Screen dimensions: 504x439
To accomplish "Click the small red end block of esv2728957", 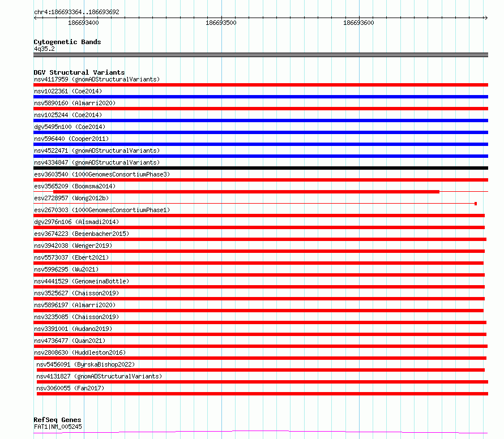I will point(476,204).
